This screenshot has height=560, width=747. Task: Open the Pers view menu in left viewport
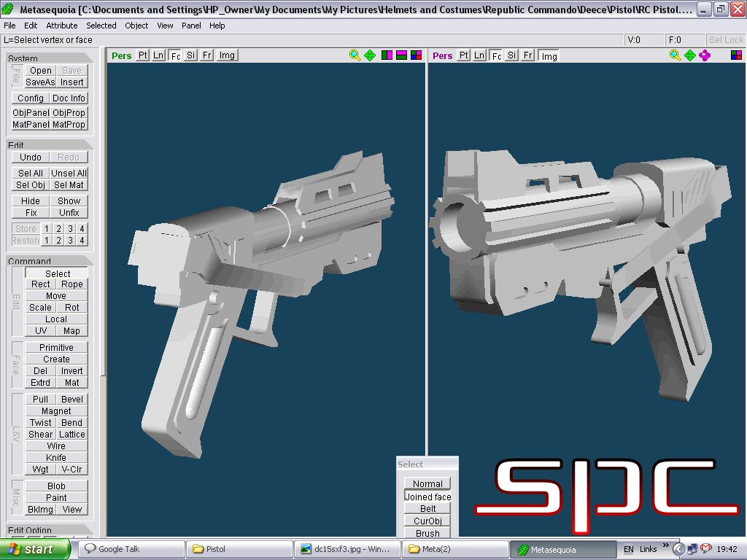(122, 55)
